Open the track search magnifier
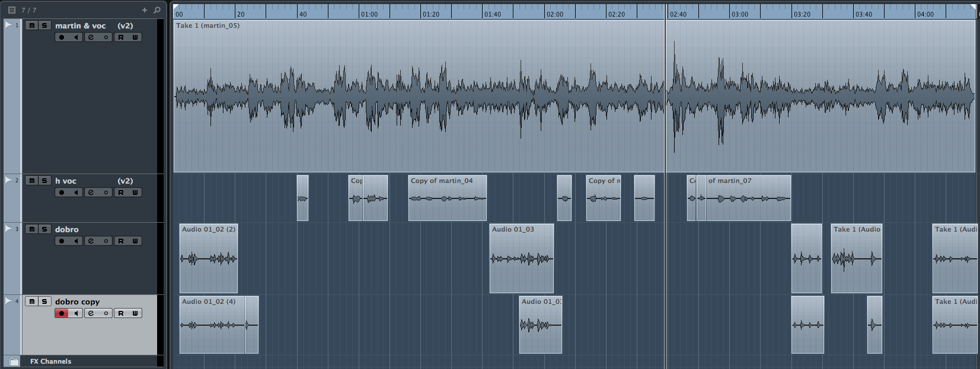Viewport: 980px width, 369px height. (x=157, y=10)
